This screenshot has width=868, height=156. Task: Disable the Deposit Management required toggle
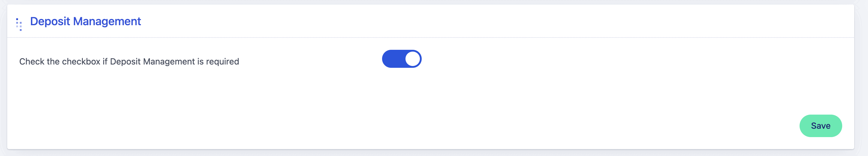[401, 59]
